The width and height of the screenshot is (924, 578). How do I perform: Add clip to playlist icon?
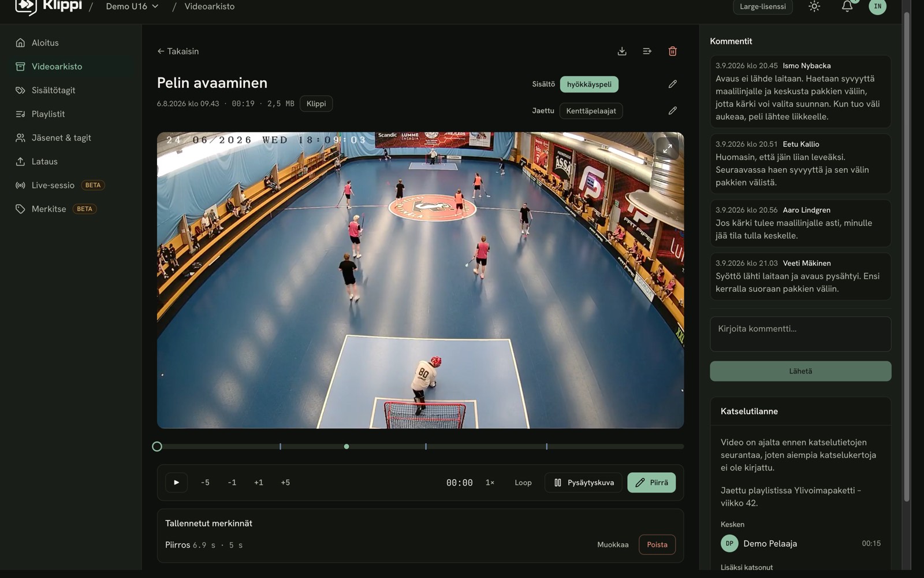pyautogui.click(x=647, y=51)
